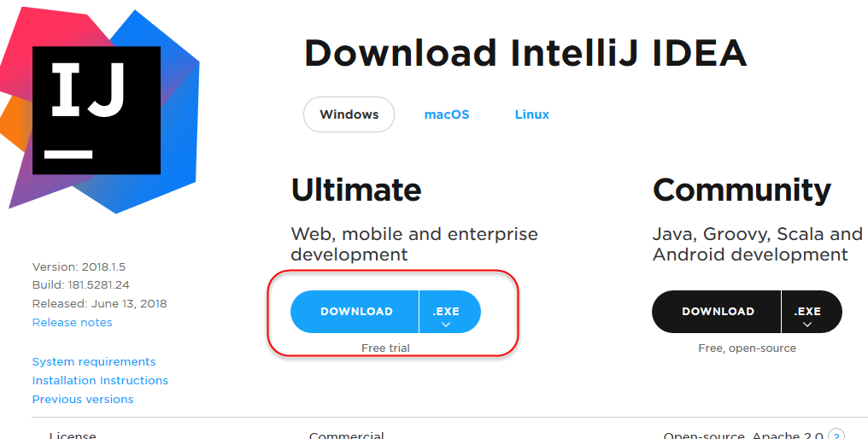Open the Ultimate .EXE format dropdown
Viewport: 868px width, 439px height.
pyautogui.click(x=450, y=312)
